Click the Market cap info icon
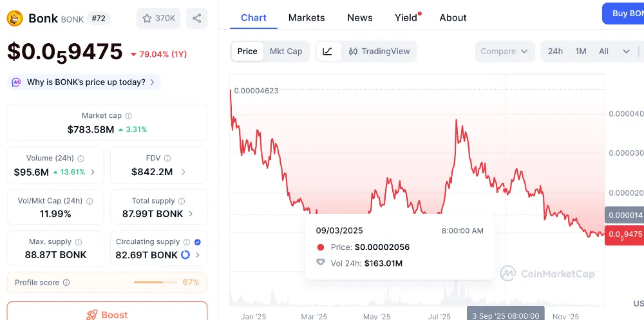The image size is (644, 320). [129, 116]
